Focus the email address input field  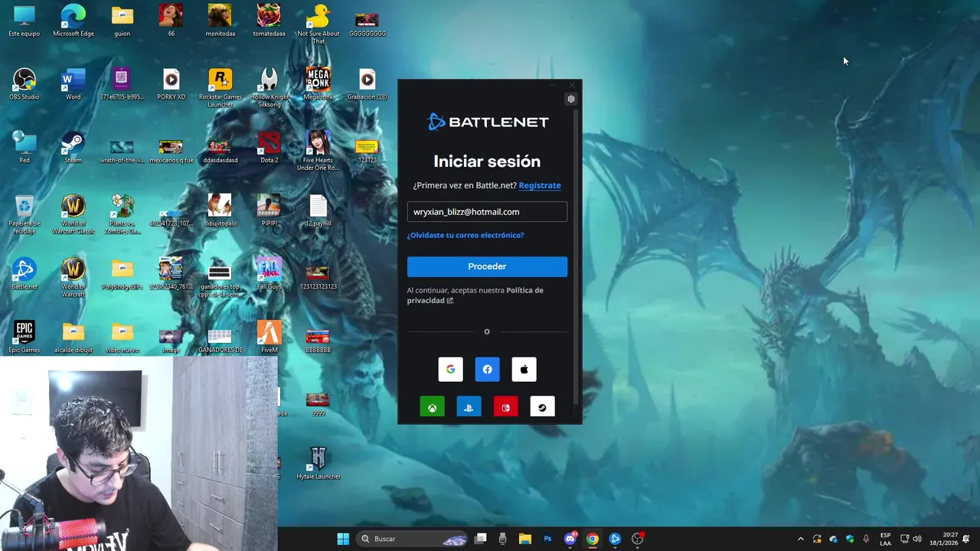coord(487,212)
